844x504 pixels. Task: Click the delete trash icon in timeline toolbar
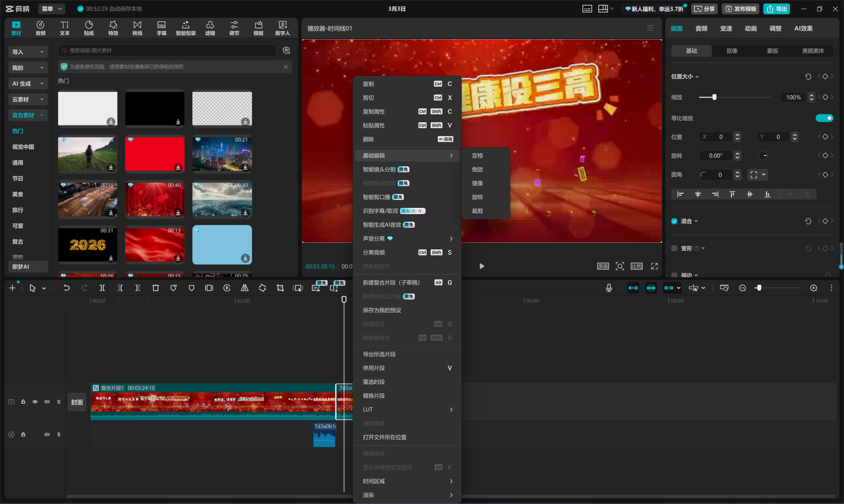point(156,288)
